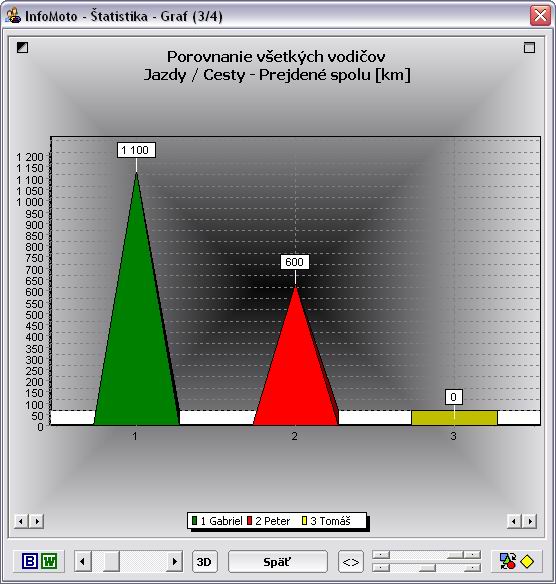The width and height of the screenshot is (556, 584).
Task: Click the thumb of the bottom horizontal scrollbar
Action: (x=111, y=561)
